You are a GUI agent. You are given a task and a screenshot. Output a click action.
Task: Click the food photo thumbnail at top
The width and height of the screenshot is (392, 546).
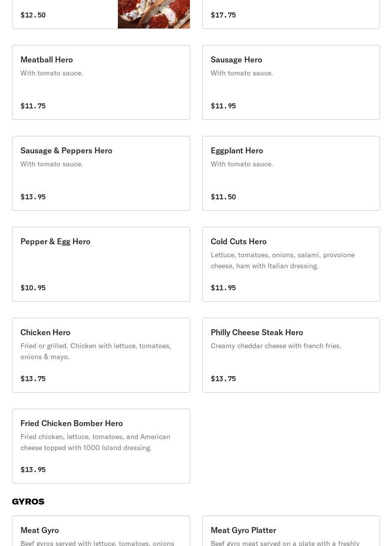[x=154, y=14]
